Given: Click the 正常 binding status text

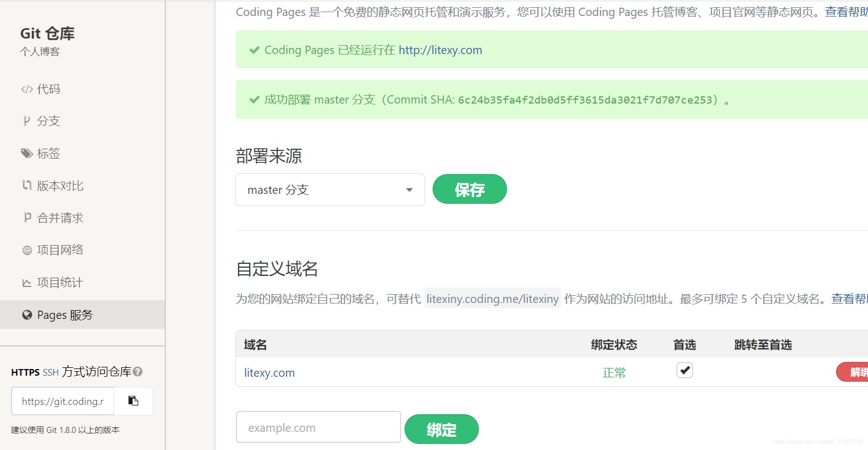Looking at the screenshot, I should [x=614, y=373].
